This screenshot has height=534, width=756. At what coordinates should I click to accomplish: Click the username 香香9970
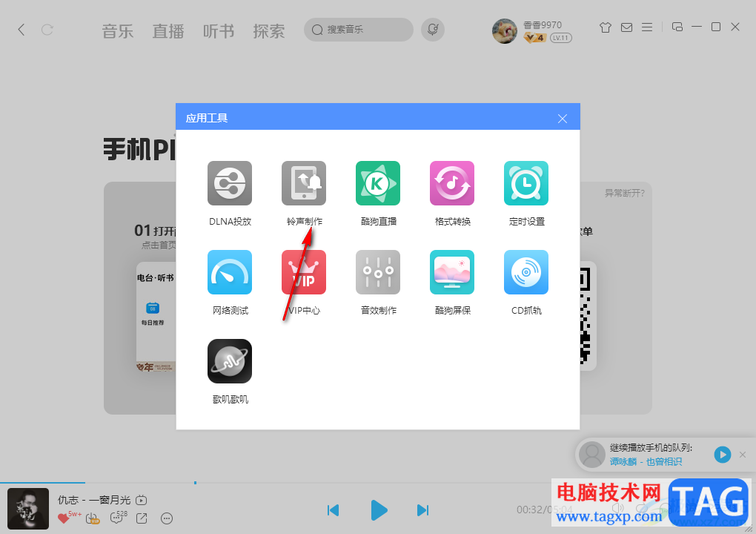543,24
